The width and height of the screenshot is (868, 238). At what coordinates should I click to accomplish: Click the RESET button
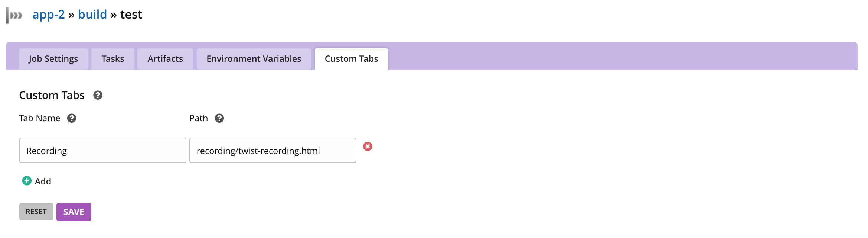(36, 212)
